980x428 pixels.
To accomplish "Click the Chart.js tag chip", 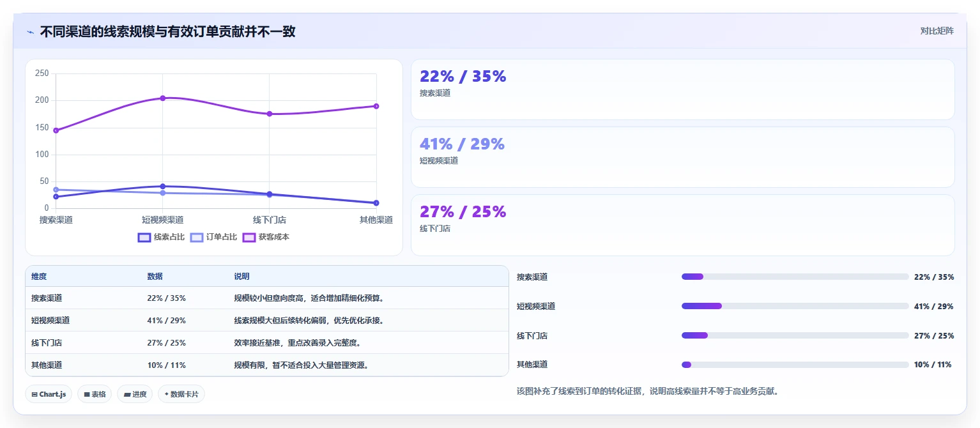I will pos(49,394).
